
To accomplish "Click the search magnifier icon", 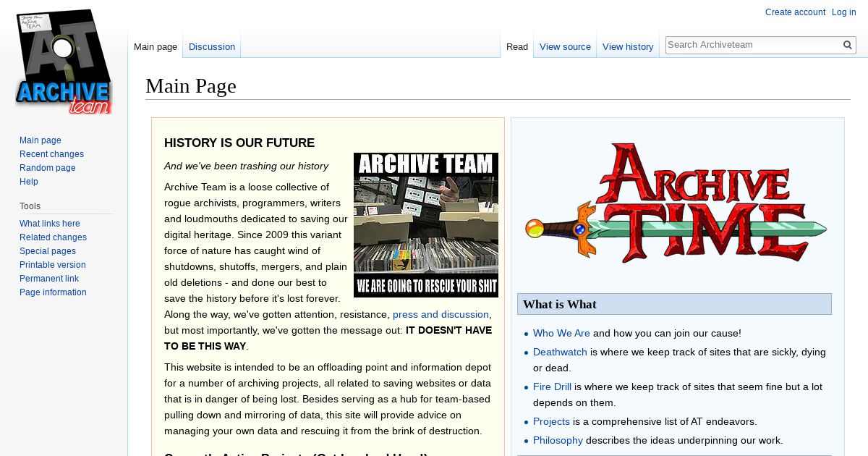I will point(847,45).
